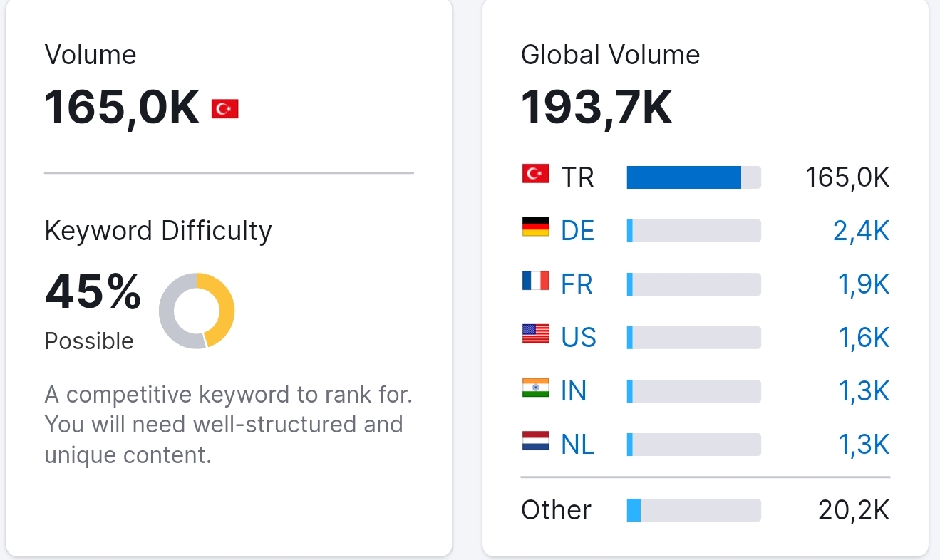
Task: Click the 45% keyword difficulty value
Action: 93,292
